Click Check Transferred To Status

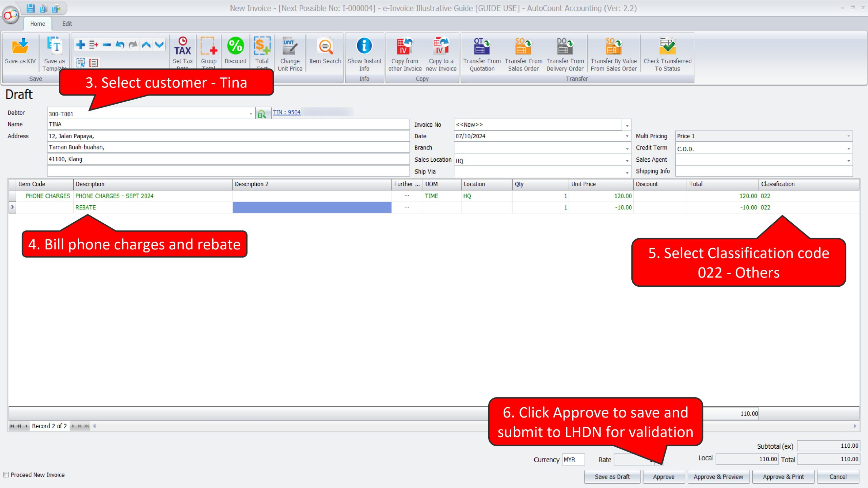tap(667, 54)
